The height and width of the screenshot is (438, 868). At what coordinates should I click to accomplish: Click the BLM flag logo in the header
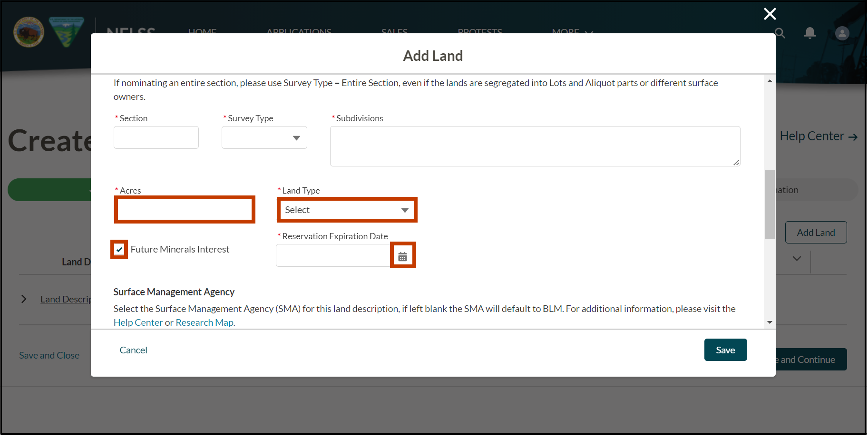67,32
